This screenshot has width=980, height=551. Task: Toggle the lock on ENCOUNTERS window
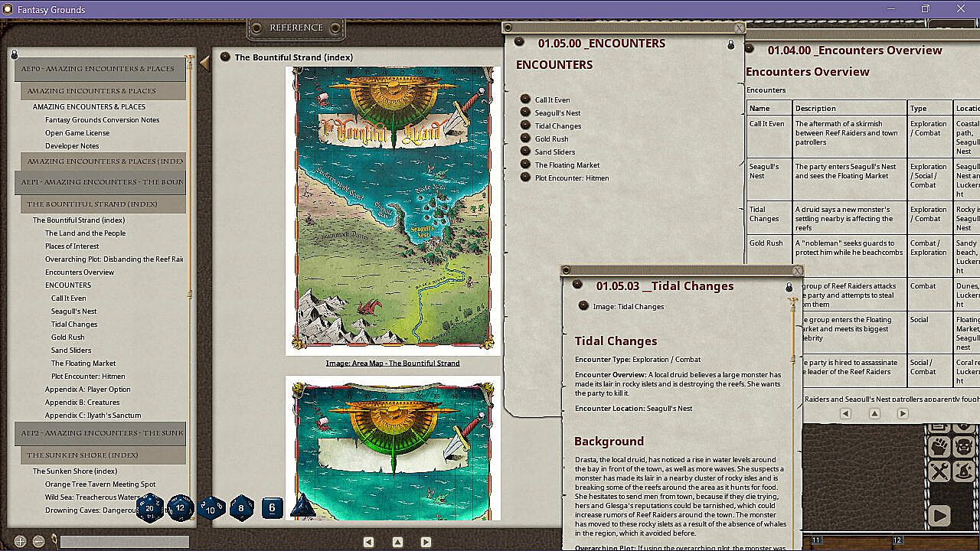tap(730, 45)
